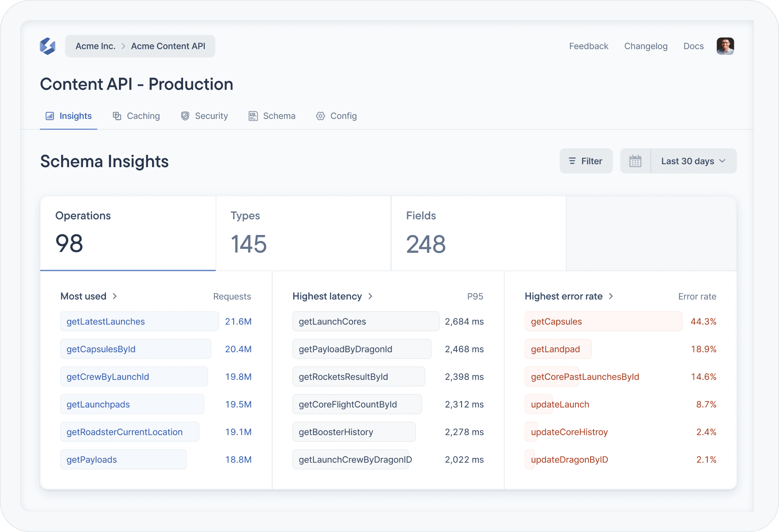Image resolution: width=779 pixels, height=532 pixels.
Task: Click the Caching layers icon
Action: (116, 116)
